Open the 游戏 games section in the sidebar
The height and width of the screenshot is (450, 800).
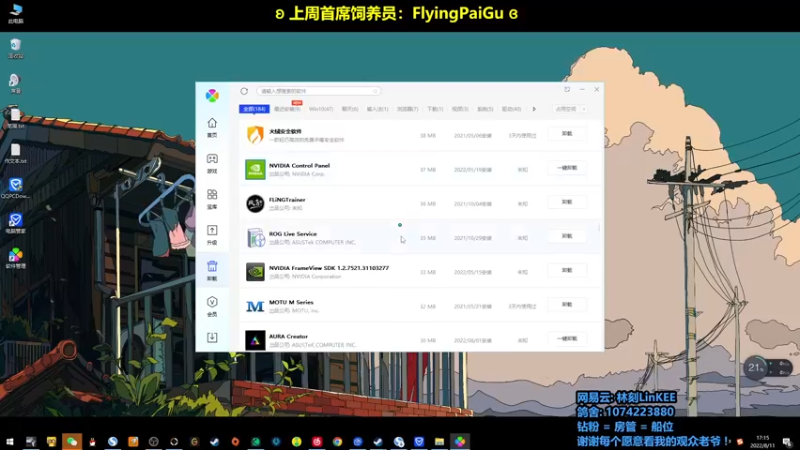click(x=212, y=163)
